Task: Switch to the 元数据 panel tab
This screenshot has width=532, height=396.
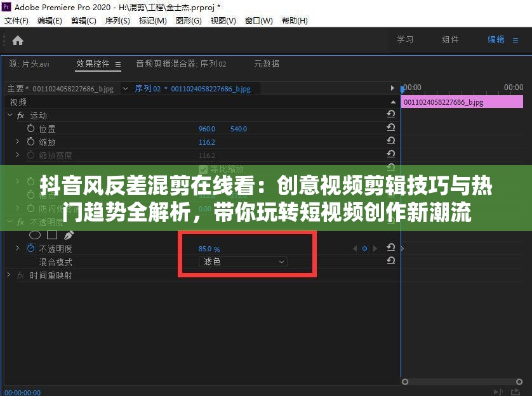Action: pyautogui.click(x=266, y=63)
